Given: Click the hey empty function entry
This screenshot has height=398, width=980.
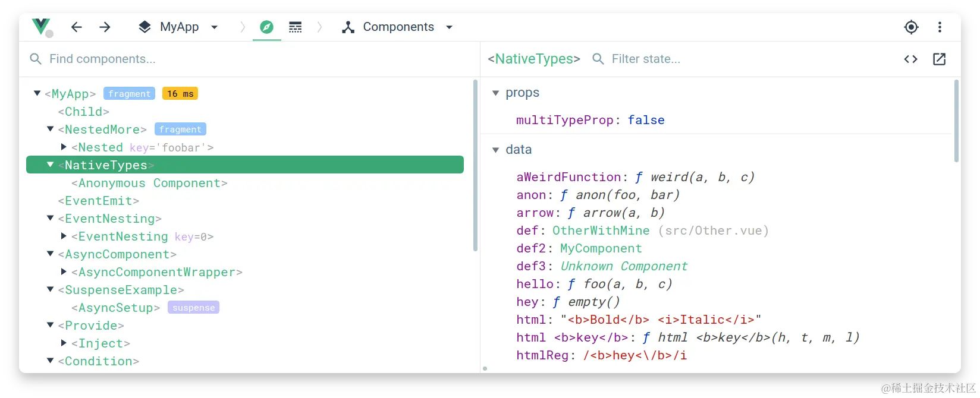Looking at the screenshot, I should click(568, 302).
